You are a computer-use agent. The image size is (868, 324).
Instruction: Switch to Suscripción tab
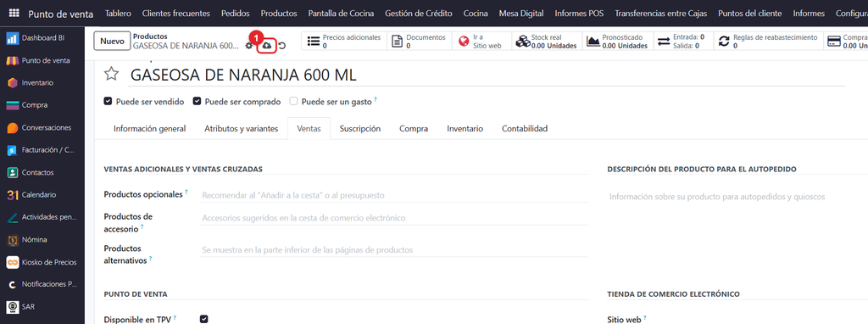359,128
